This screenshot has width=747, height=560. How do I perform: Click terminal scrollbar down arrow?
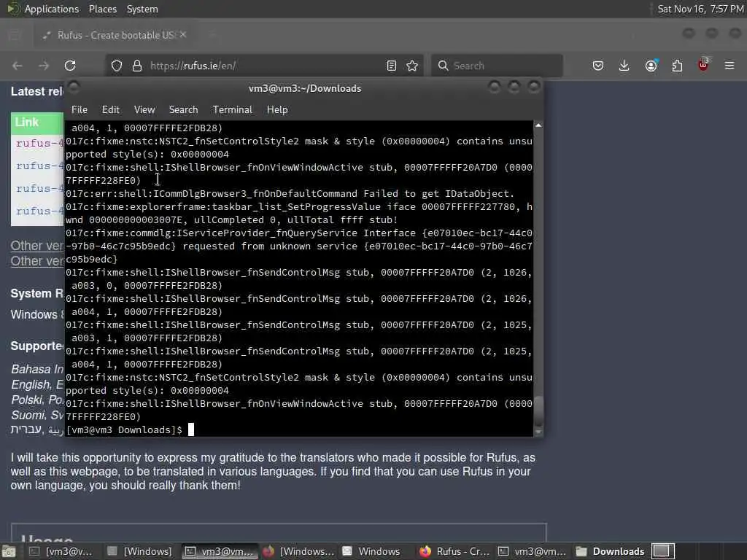538,432
